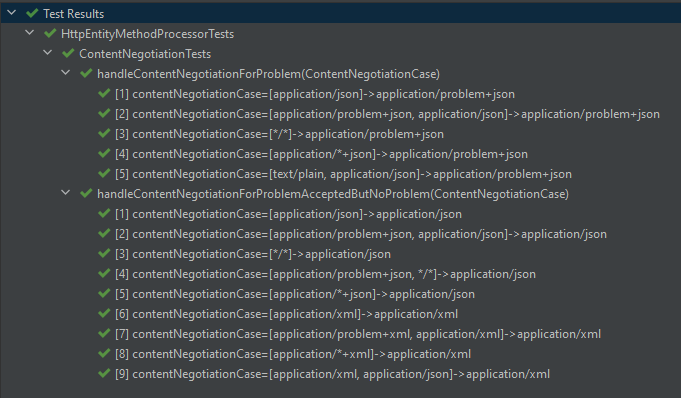The width and height of the screenshot is (681, 398).
Task: Click passed icon of handleContentNegotiationForProblemAcceptedButNoProblem
Action: click(86, 193)
